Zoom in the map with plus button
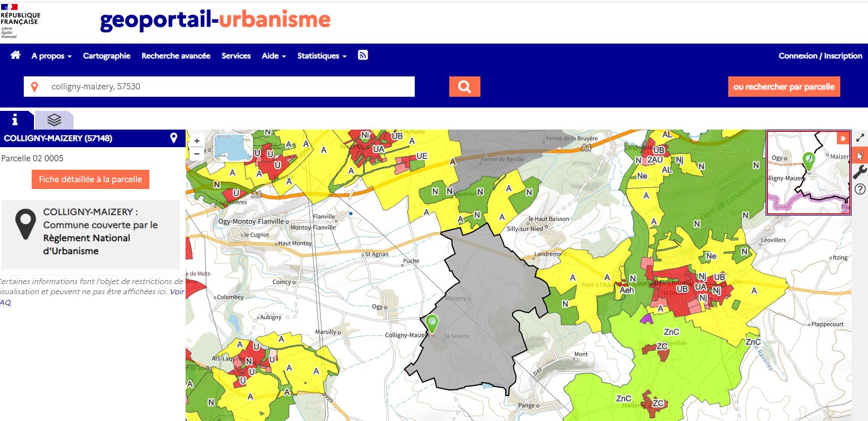Viewport: 868px width, 421px height. point(197,141)
